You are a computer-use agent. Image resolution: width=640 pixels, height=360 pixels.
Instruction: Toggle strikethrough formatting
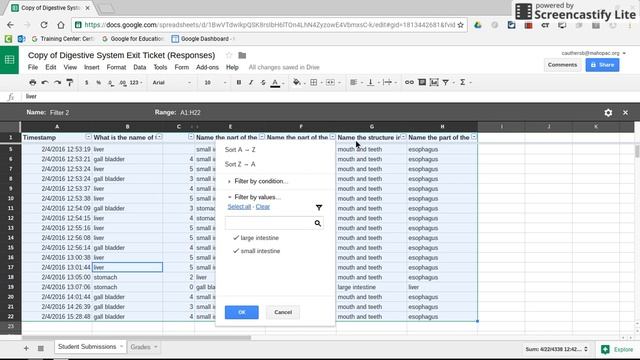pyautogui.click(x=263, y=82)
